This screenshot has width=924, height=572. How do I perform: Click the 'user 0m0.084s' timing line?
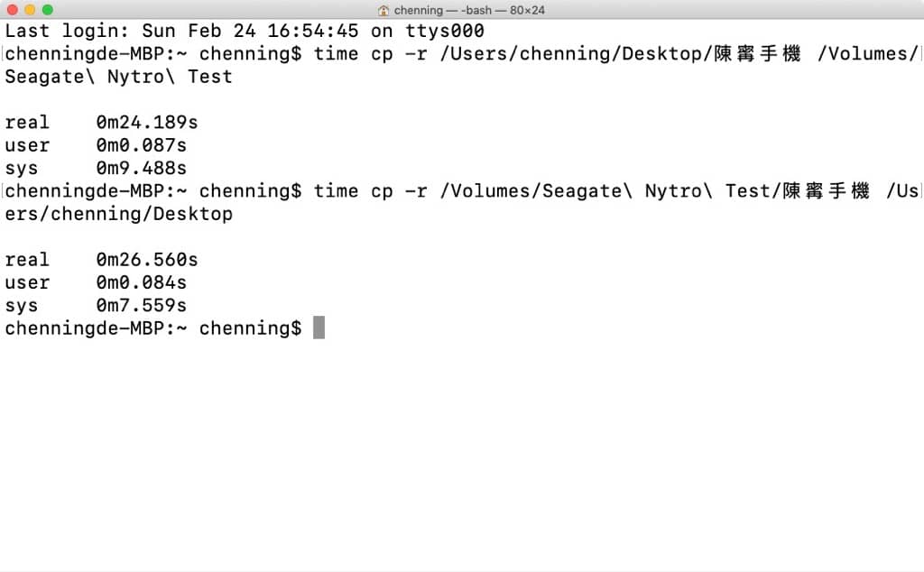(x=96, y=282)
